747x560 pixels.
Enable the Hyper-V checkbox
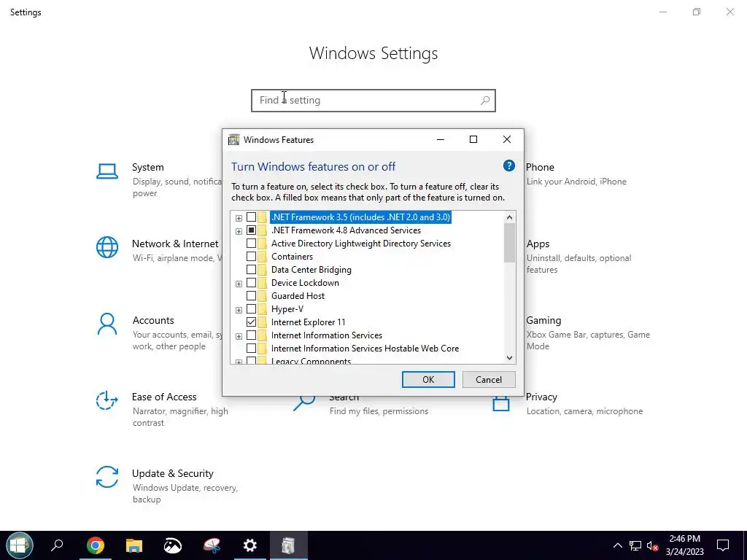click(x=251, y=309)
